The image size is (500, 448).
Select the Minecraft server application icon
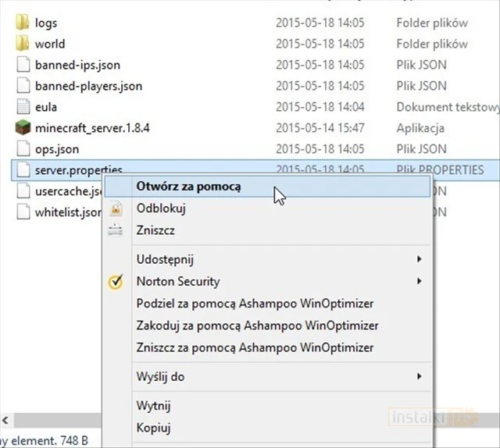pyautogui.click(x=22, y=128)
